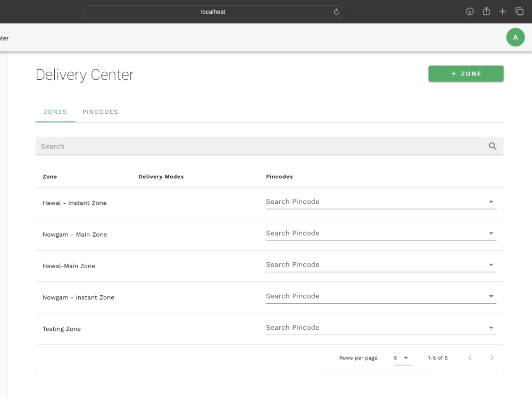This screenshot has height=399, width=532.
Task: Show the tab overview icon
Action: [x=519, y=12]
